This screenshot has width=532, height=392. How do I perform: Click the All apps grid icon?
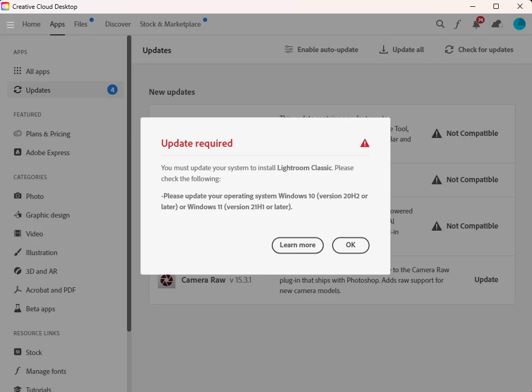pyautogui.click(x=17, y=71)
